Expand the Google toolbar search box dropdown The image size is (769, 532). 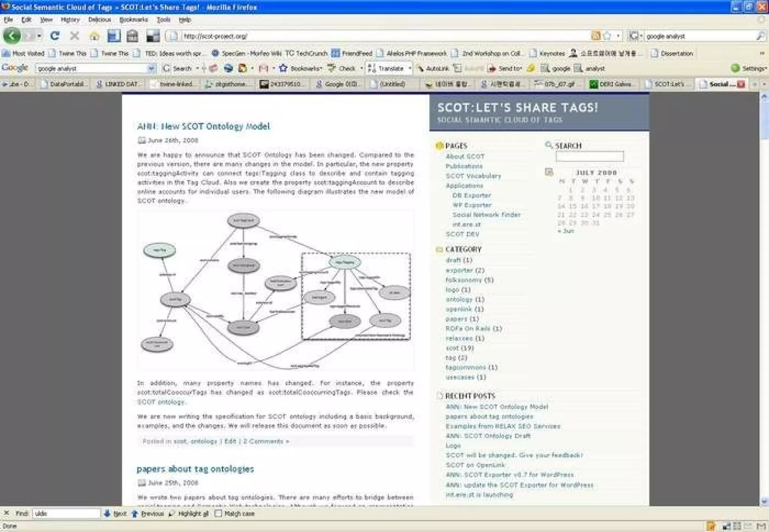tap(151, 68)
